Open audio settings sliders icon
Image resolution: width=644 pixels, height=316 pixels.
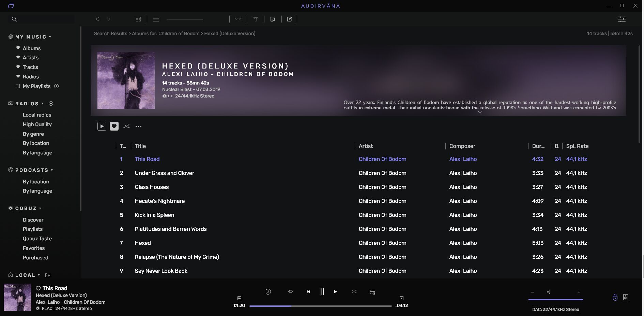[622, 19]
